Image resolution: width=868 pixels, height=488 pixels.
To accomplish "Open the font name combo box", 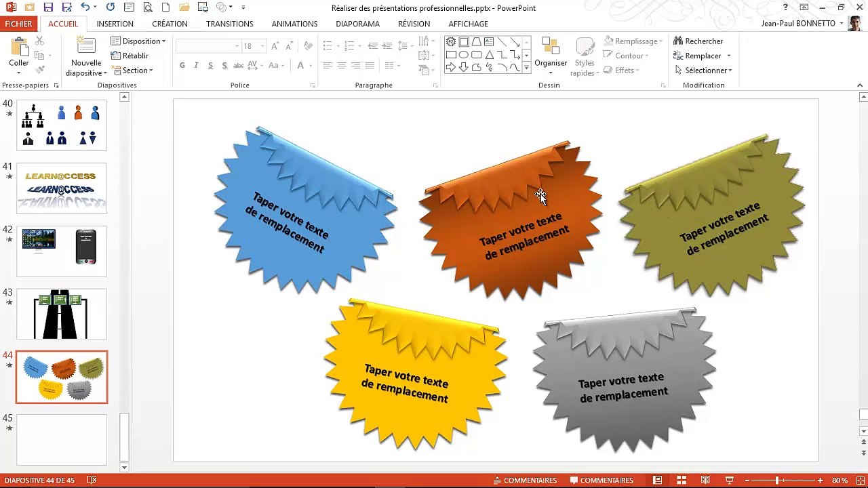I will coord(208,46).
